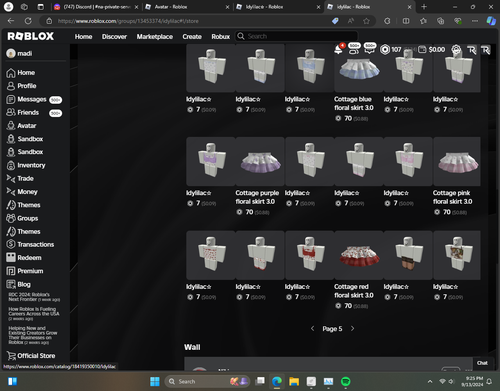Open the notifications bell icon
This screenshot has width=500, height=391.
(338, 50)
